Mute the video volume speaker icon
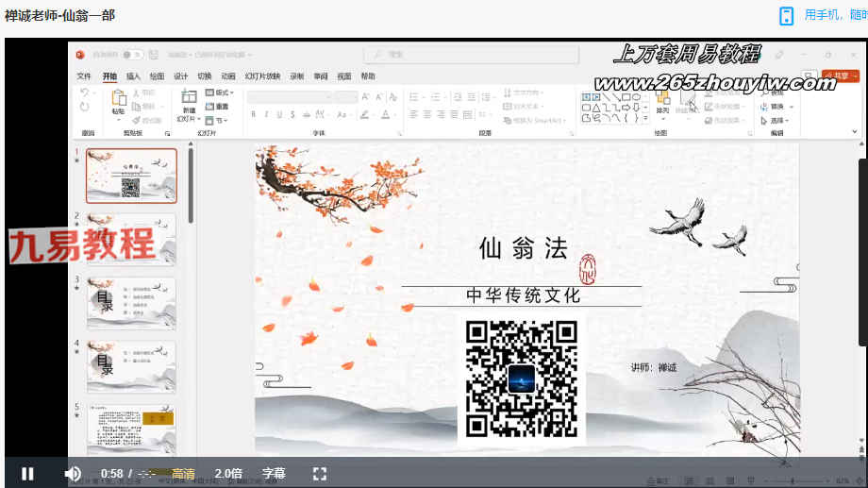This screenshot has width=868, height=488. point(73,474)
